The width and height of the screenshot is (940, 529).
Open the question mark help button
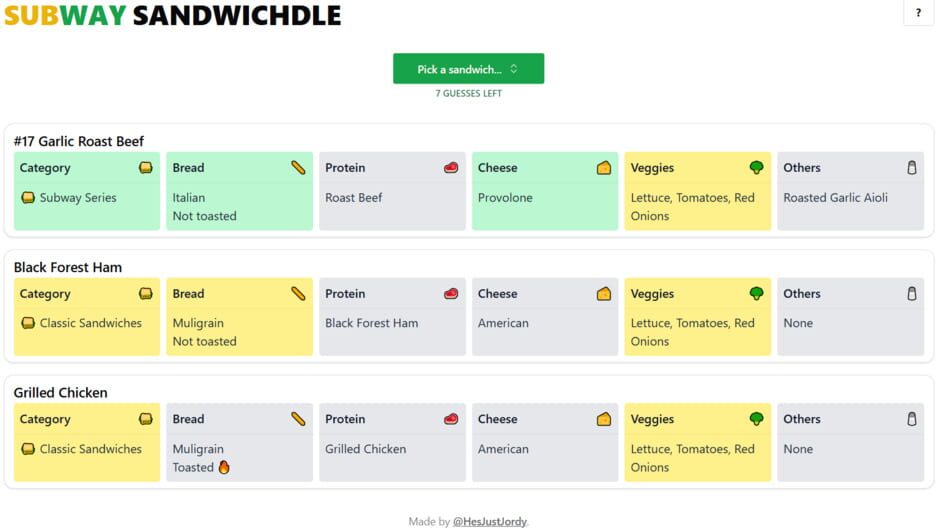(x=918, y=13)
